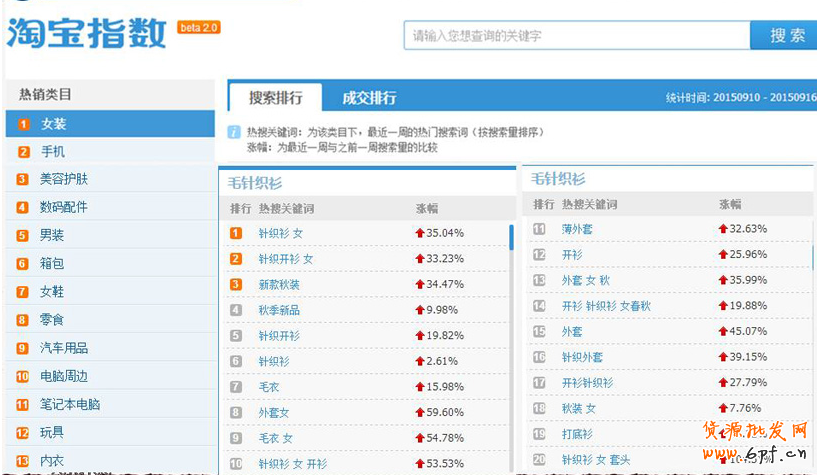The image size is (817, 475).
Task: Click the left keyword list scrollbar thumb
Action: [511, 237]
